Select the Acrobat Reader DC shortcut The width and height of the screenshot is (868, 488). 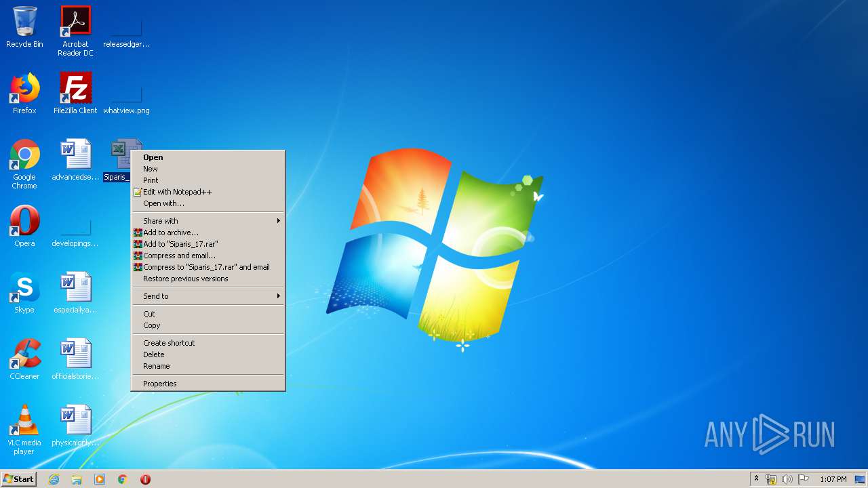75,31
